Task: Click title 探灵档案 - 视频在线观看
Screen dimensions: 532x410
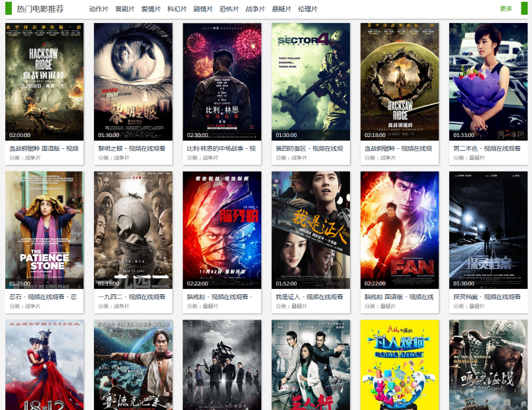Action: (487, 297)
